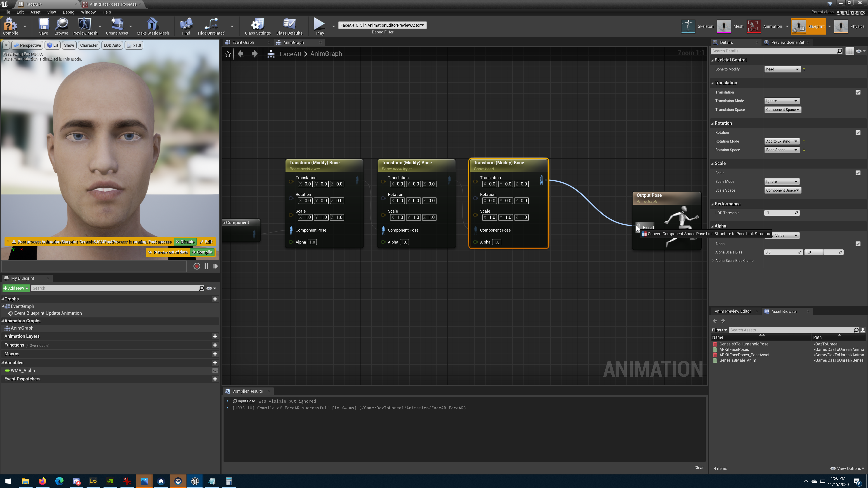
Task: Navigate forward in graph history
Action: [255, 54]
